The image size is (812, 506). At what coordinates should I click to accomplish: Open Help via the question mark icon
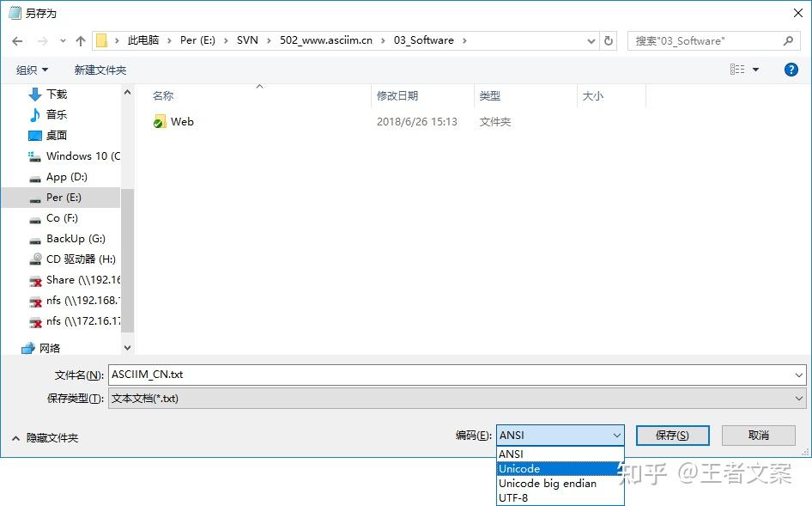pos(791,70)
